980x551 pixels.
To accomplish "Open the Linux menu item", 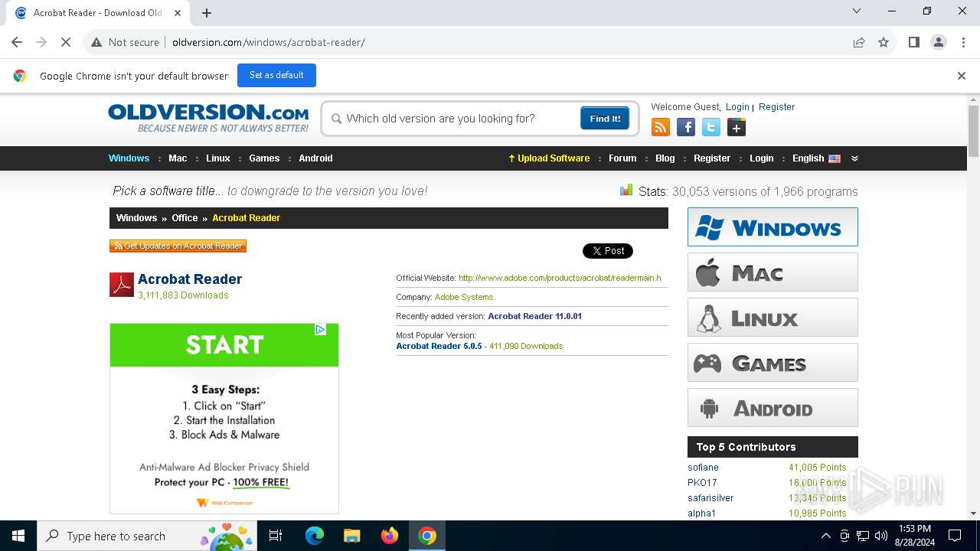I will click(218, 158).
